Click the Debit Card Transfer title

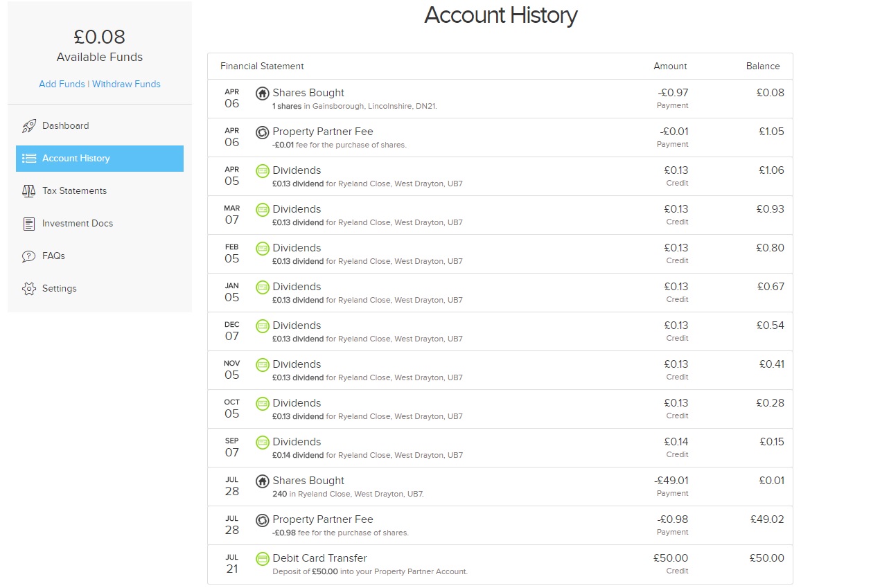click(x=319, y=558)
